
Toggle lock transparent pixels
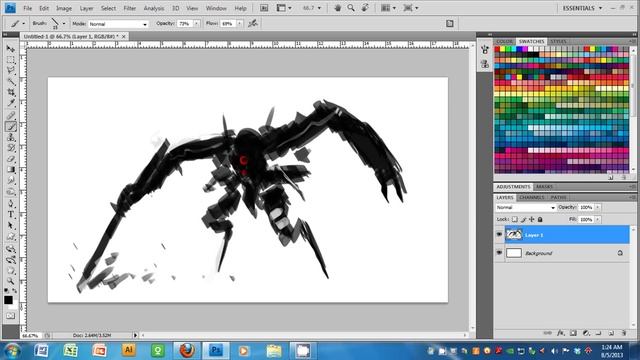pos(515,220)
